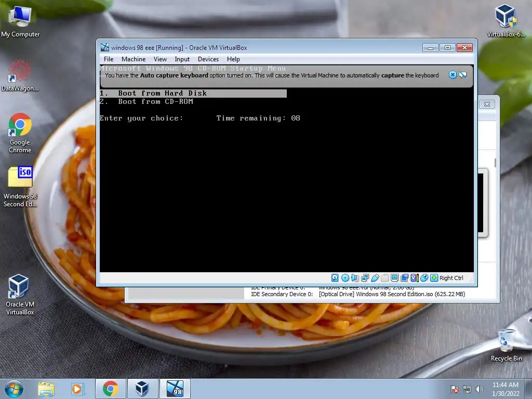The height and width of the screenshot is (399, 532).
Task: Open Oracle VM VirtualBox desktop shortcut
Action: coord(20,295)
